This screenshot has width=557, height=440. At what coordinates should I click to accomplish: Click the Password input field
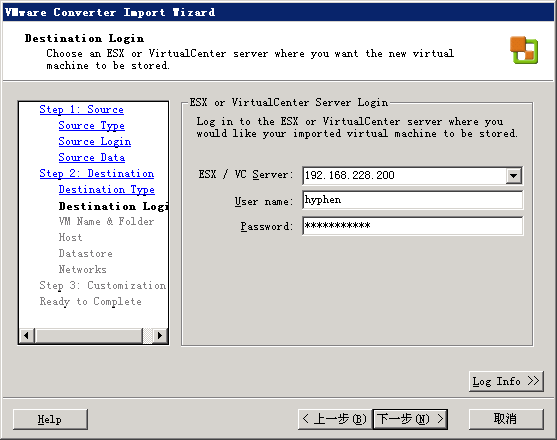tap(412, 226)
